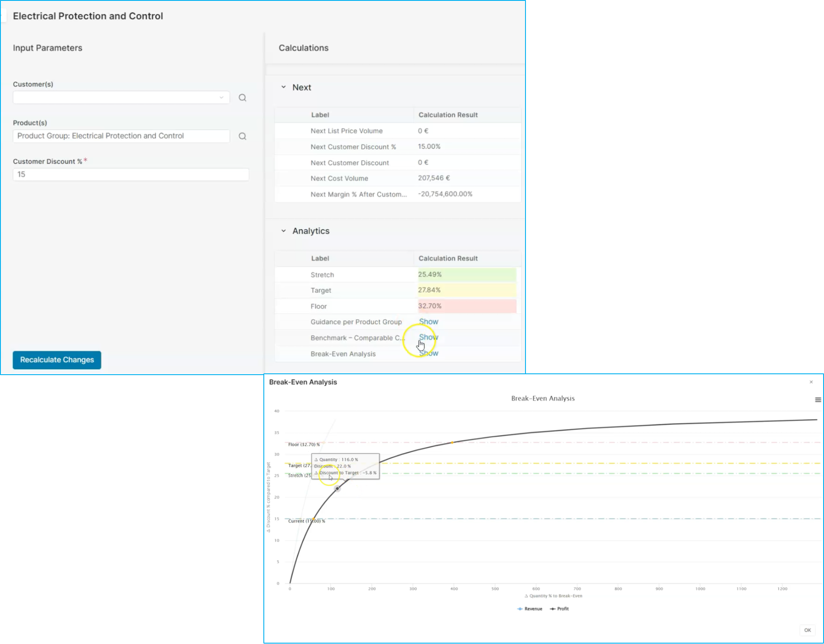Click OK in the Break-Even dialog

807,630
